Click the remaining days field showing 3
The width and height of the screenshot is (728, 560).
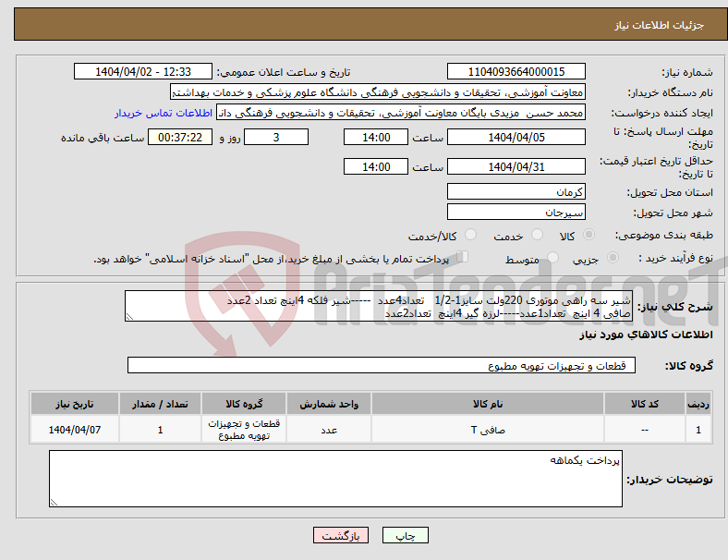click(276, 137)
